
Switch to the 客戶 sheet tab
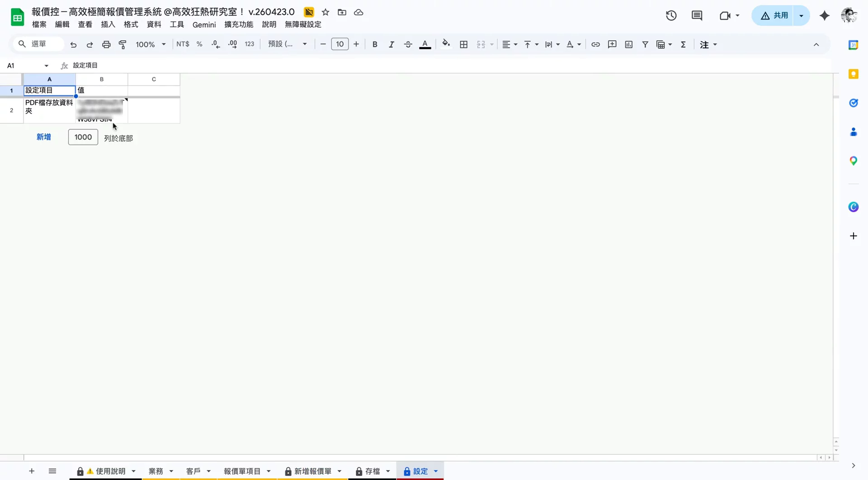(193, 471)
